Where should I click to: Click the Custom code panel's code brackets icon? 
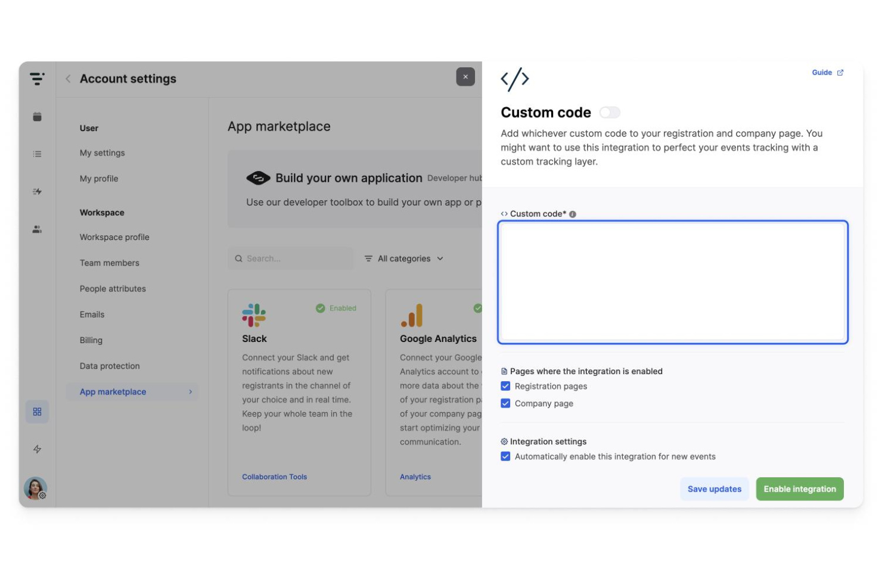pyautogui.click(x=515, y=78)
